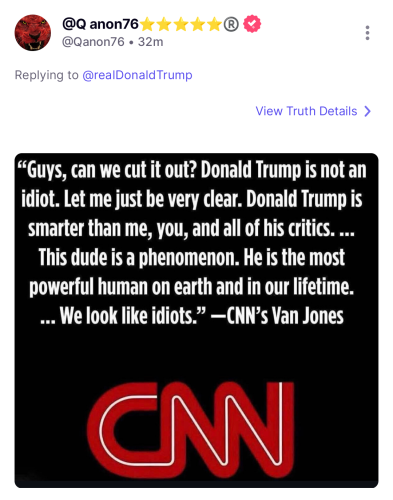Click the red verified checkmark badge
The width and height of the screenshot is (393, 500).
click(252, 24)
